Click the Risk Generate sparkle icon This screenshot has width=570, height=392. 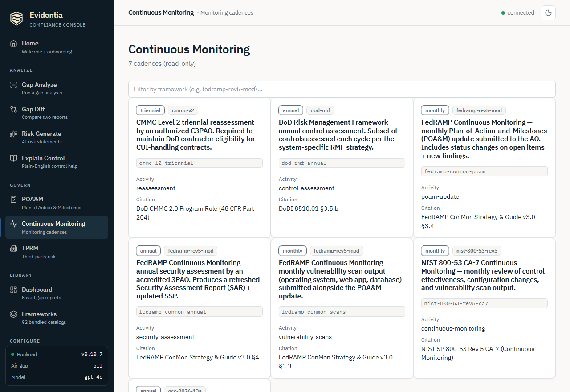pyautogui.click(x=14, y=134)
